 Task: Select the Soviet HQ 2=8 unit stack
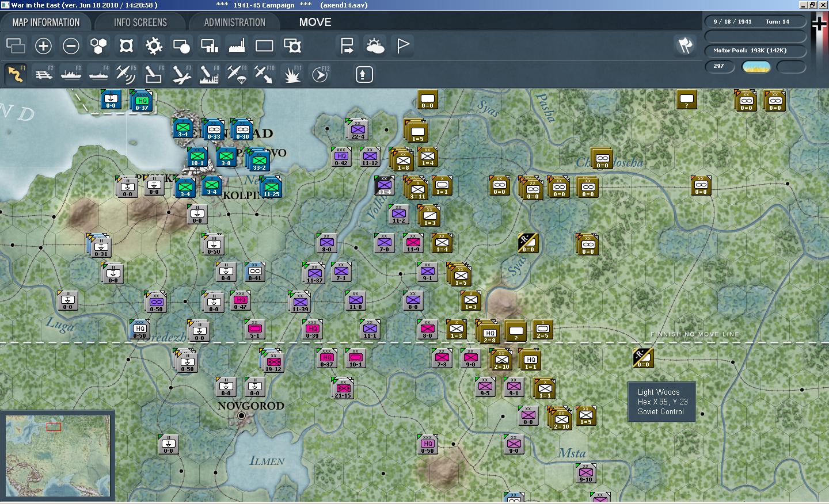tap(488, 332)
